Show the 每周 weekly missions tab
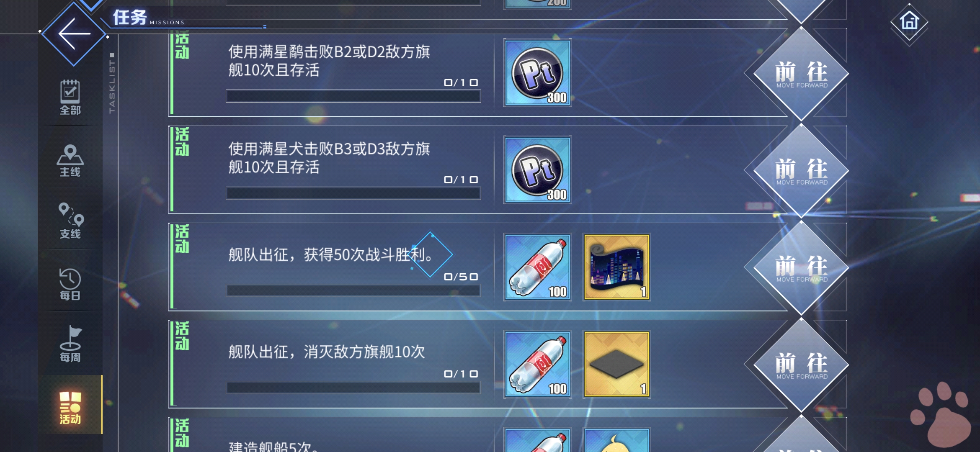980x452 pixels. tap(70, 344)
